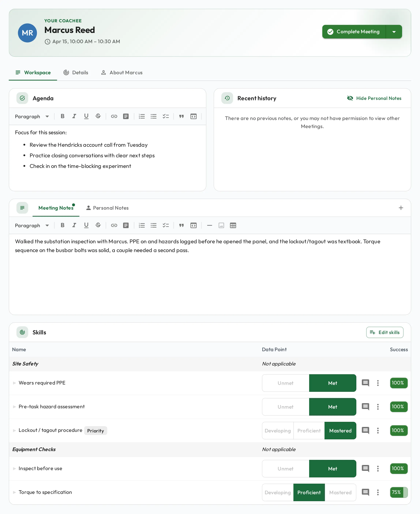Insert checklist in Meeting Notes
The image size is (420, 514).
pyautogui.click(x=166, y=225)
